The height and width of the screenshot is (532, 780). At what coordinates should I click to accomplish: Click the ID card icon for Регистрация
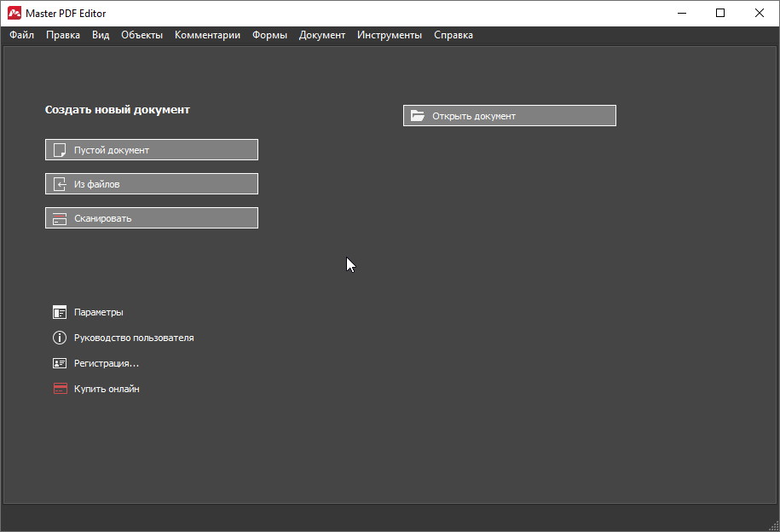(x=60, y=363)
